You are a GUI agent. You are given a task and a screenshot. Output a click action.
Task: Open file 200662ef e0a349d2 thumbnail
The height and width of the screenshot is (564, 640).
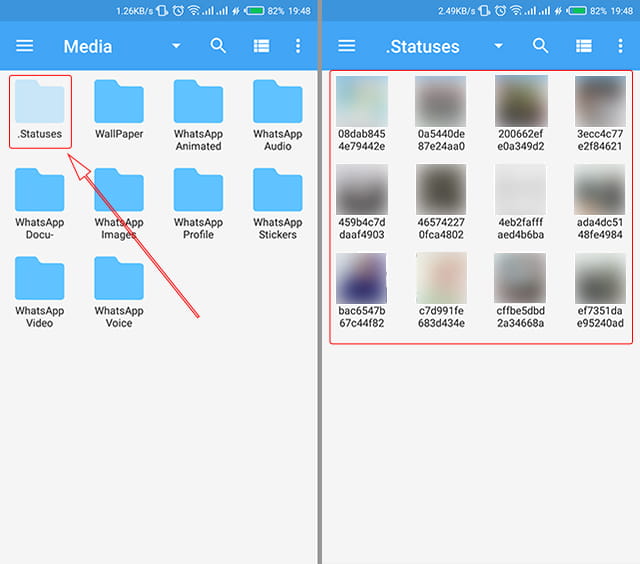(520, 101)
